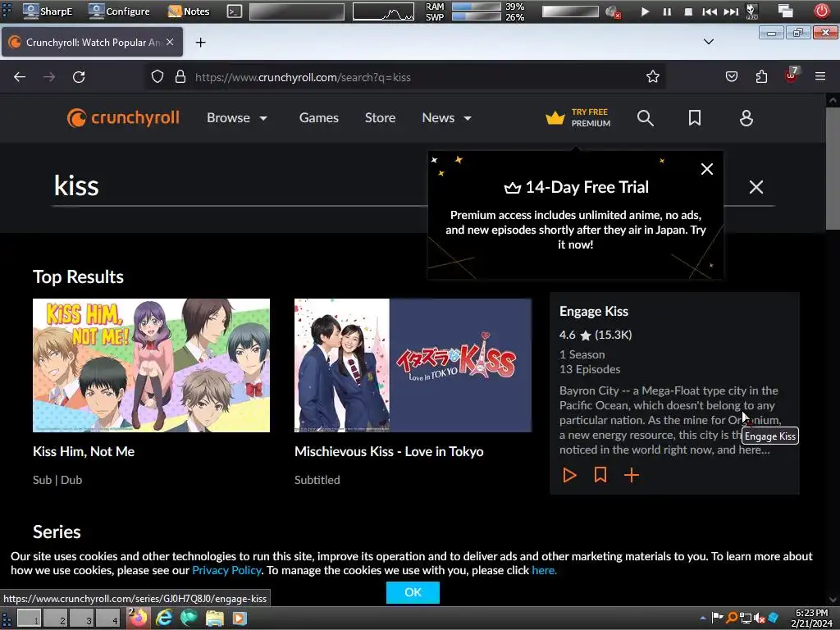Add Engage Kiss to a list with plus
840x630 pixels.
coord(632,475)
